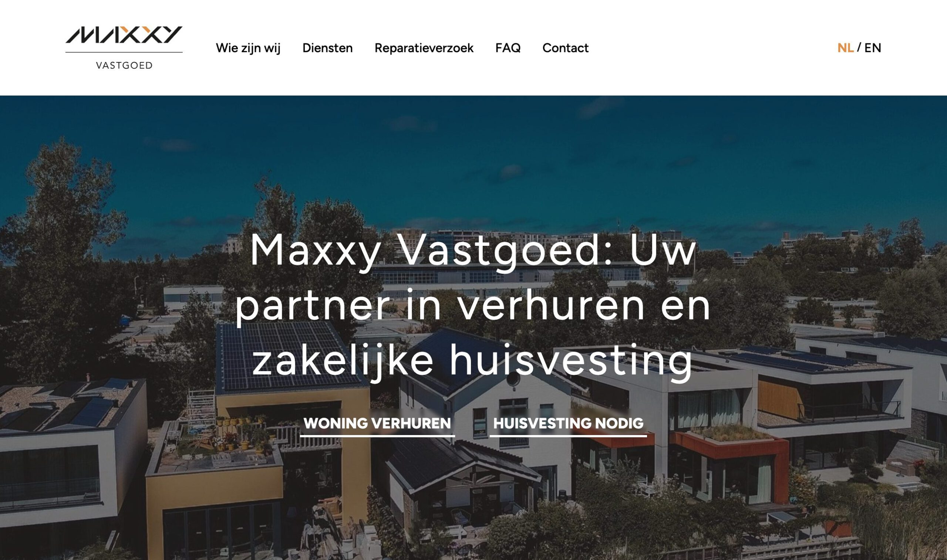Select the NL language option

[845, 48]
